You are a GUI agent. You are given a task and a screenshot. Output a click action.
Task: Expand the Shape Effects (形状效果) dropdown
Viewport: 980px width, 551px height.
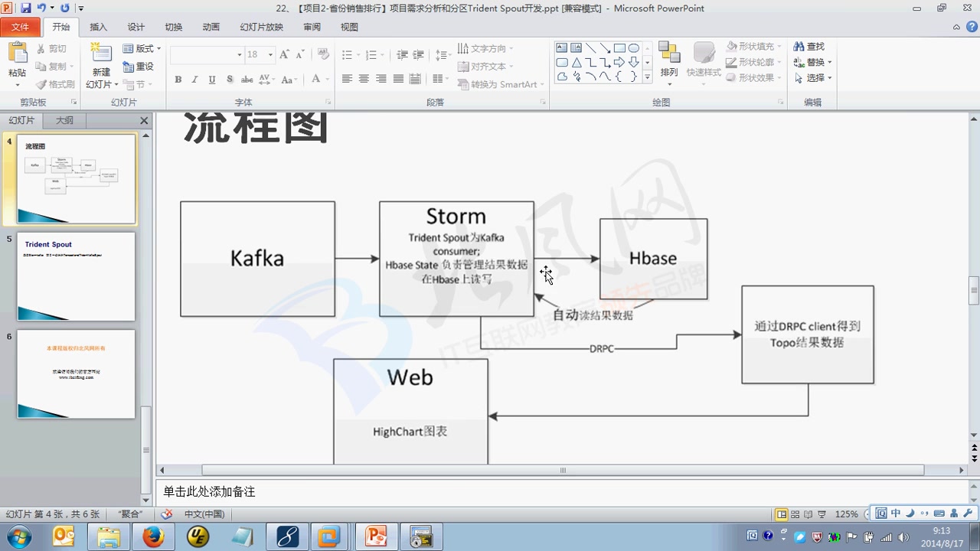click(754, 77)
